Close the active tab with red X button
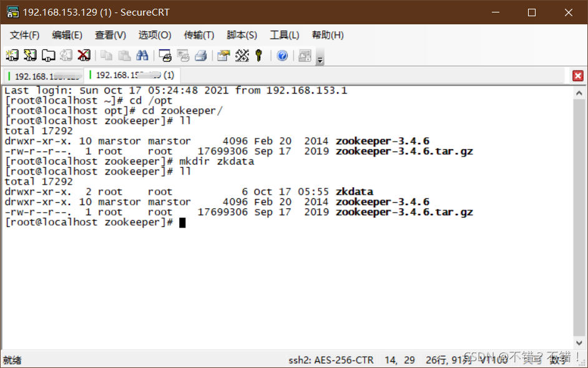The image size is (588, 368). pyautogui.click(x=578, y=75)
